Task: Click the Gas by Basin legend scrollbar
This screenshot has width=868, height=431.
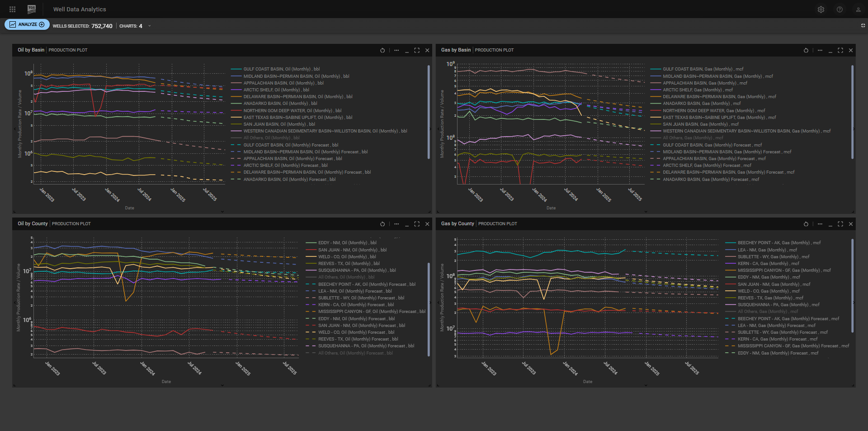Action: [x=852, y=112]
